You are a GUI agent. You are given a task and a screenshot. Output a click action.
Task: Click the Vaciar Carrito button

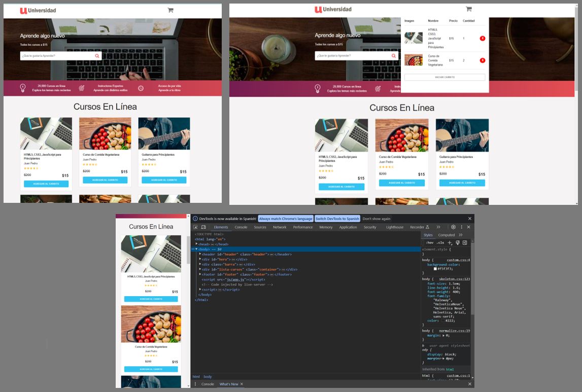445,77
